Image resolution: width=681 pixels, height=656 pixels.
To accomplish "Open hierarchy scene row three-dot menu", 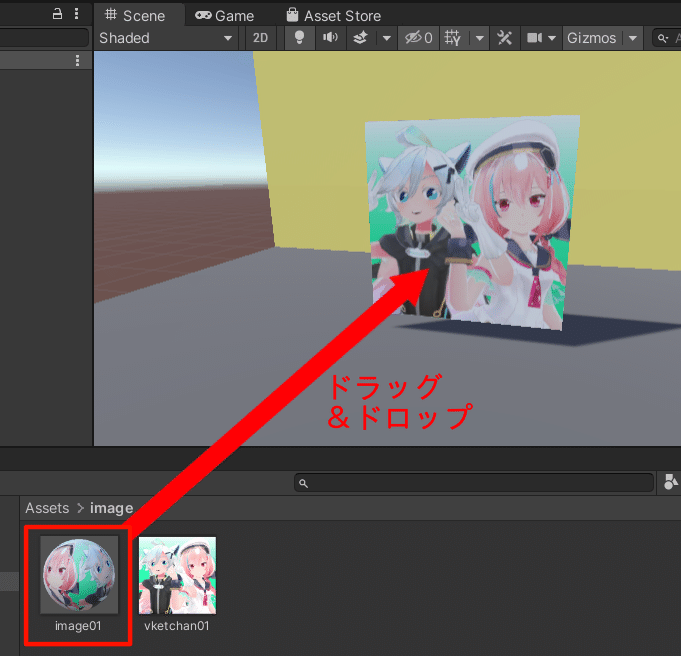I will (x=77, y=60).
